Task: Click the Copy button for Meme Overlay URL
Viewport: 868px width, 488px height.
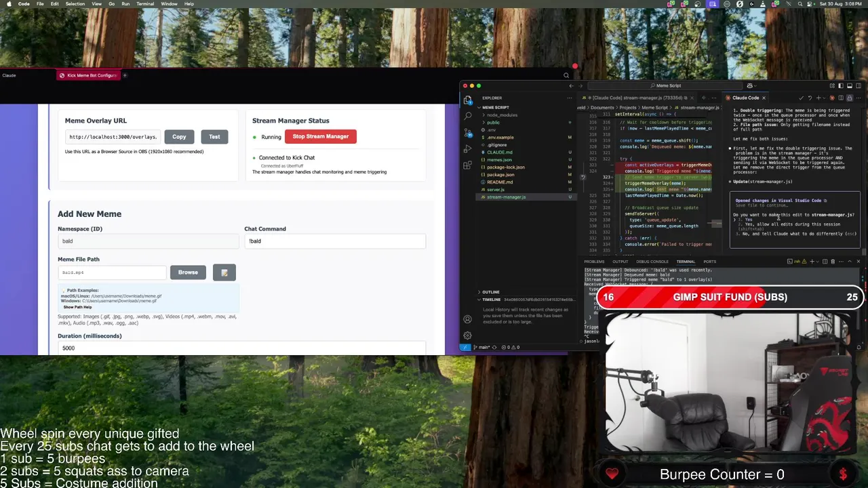Action: pyautogui.click(x=179, y=137)
